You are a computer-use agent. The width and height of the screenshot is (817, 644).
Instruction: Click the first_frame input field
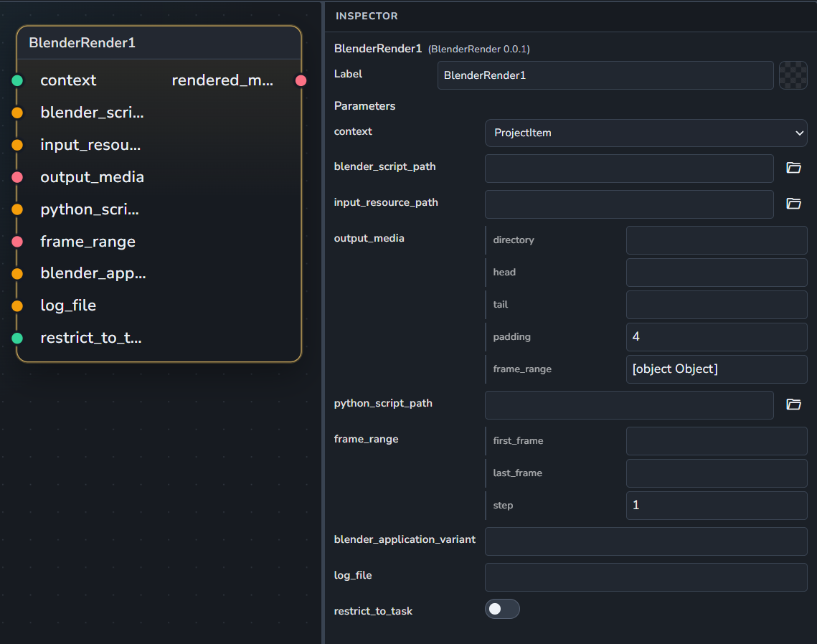coord(717,441)
